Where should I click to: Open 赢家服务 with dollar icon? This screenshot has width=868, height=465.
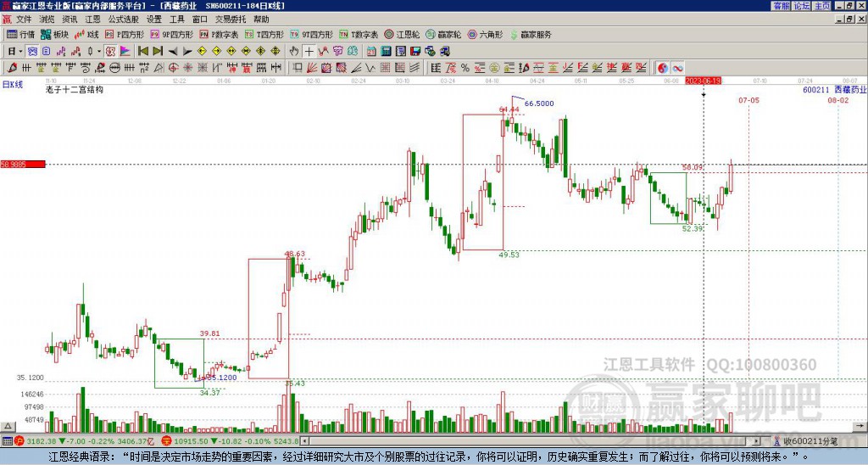coord(531,34)
